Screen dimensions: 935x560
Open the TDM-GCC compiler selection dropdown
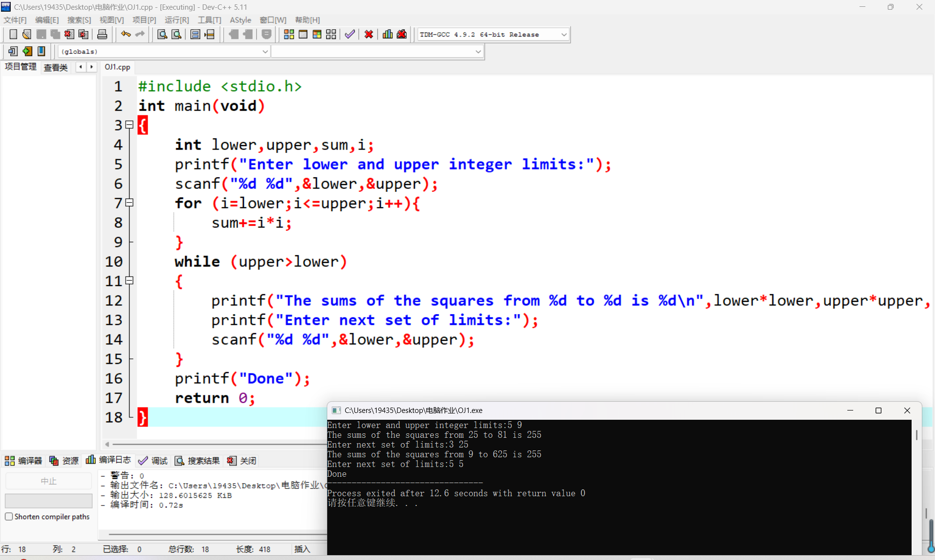coord(564,35)
